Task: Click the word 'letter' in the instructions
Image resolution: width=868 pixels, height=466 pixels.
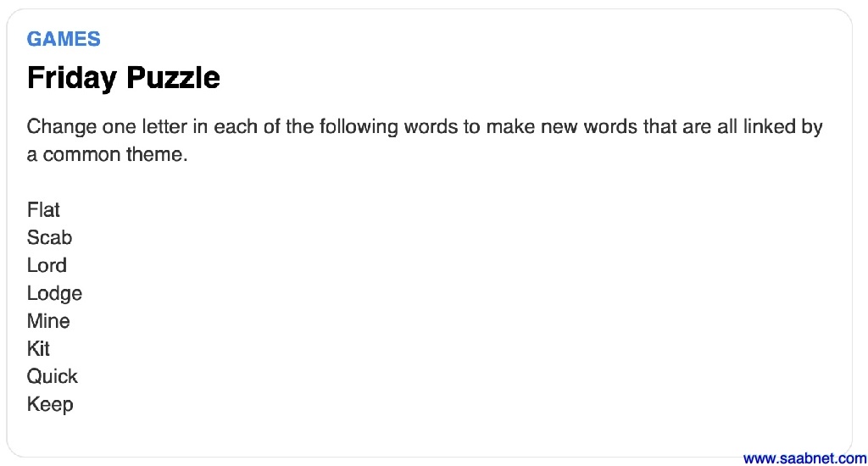Action: click(171, 127)
